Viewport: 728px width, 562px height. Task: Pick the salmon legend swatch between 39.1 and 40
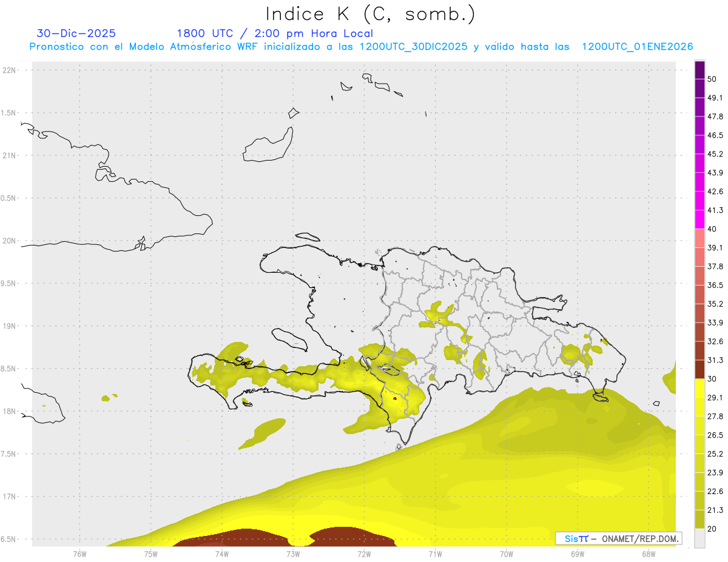(x=699, y=238)
